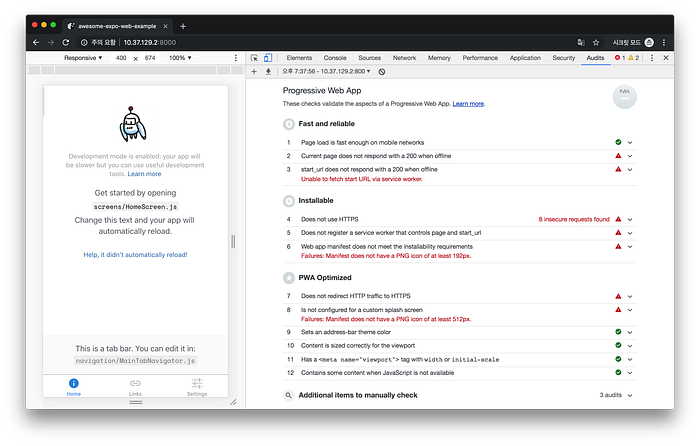Click the red error count badge

(x=620, y=58)
